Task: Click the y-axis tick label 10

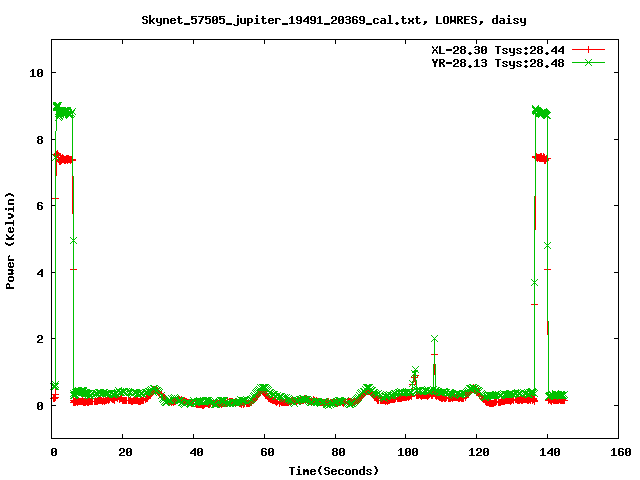Action: pyautogui.click(x=36, y=73)
